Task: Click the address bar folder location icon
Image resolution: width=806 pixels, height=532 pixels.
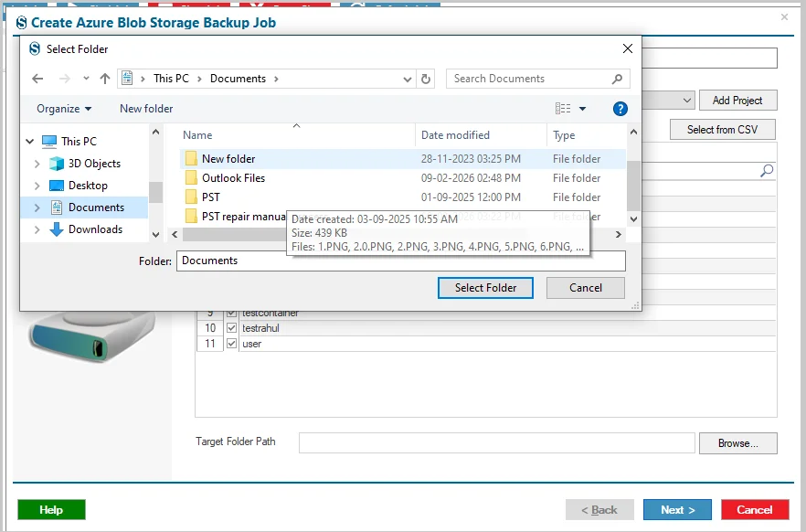Action: click(x=127, y=79)
